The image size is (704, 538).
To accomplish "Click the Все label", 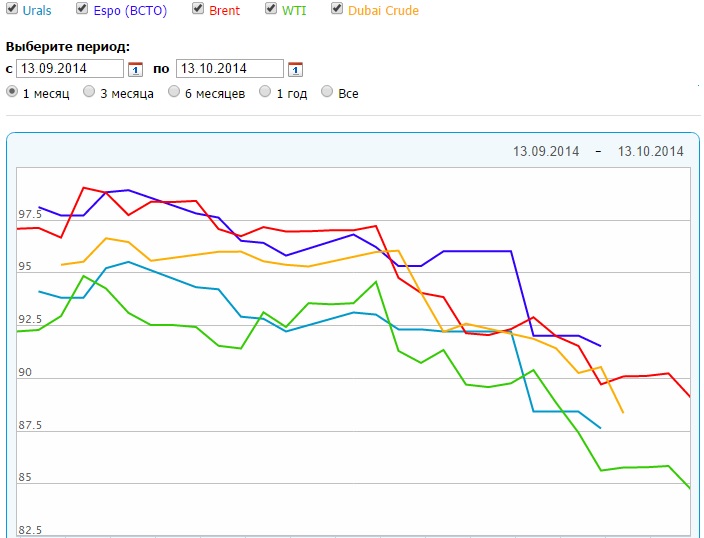I will point(348,94).
